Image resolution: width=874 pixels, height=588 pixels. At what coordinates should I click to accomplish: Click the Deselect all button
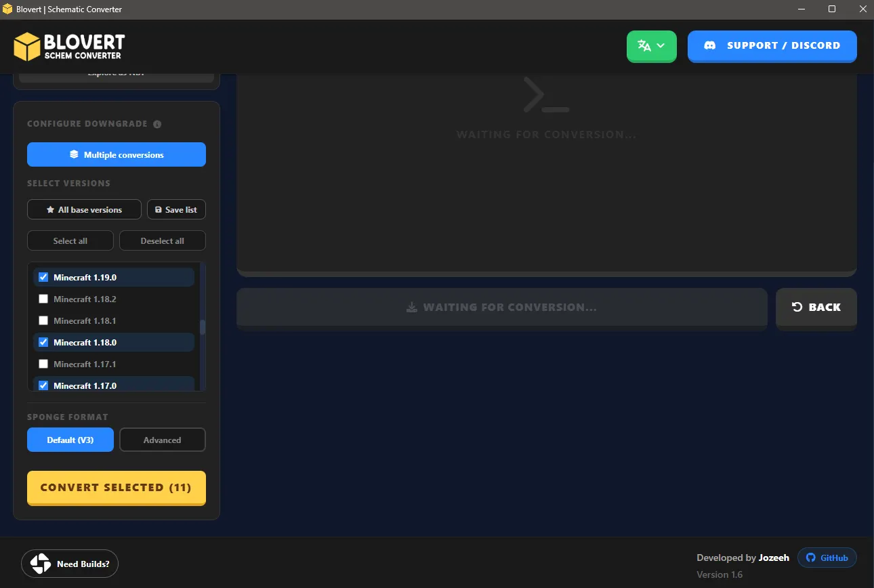click(163, 240)
